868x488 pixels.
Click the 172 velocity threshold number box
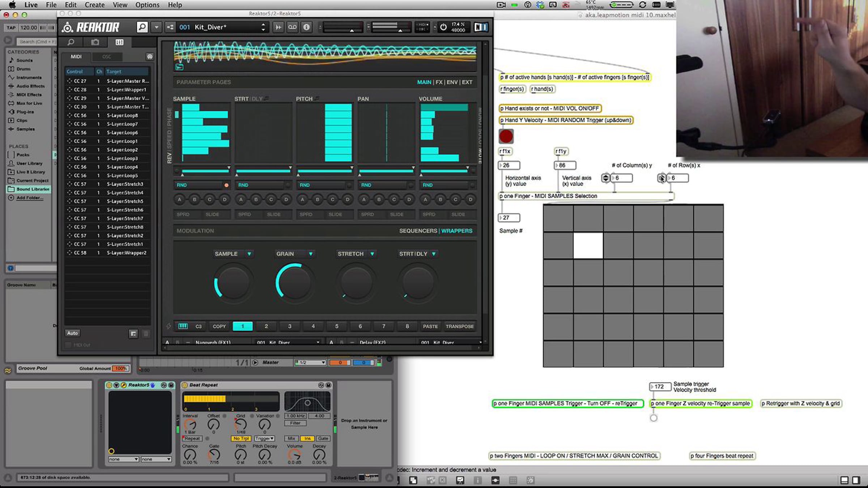[x=660, y=387]
